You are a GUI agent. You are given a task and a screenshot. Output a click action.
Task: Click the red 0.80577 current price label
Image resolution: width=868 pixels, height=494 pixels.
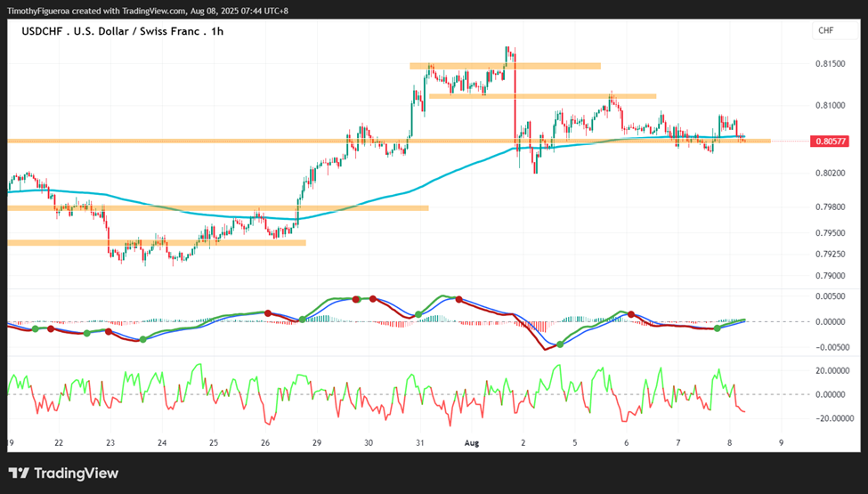tap(831, 142)
